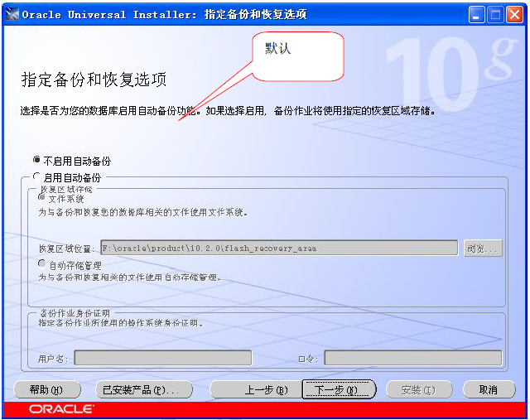Maximize the installer window
Screen dimensions: 530x420
(495, 15)
